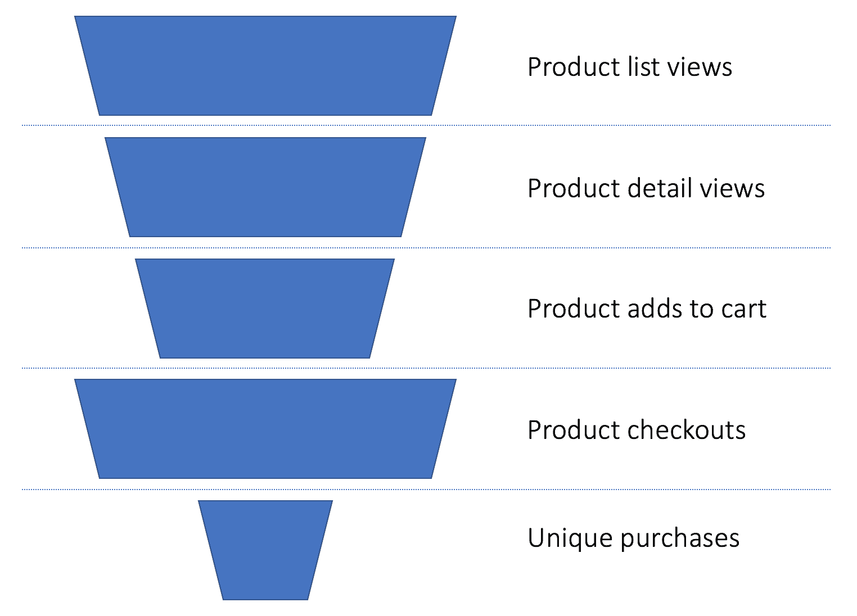Select the "Product checkouts" text label
Viewport: 857px width, 616px height.
pos(636,430)
